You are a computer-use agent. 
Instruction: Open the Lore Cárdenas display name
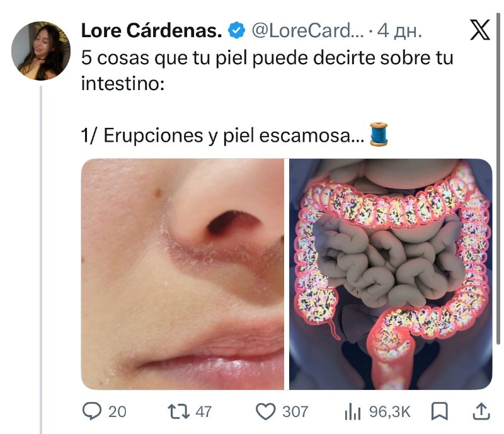tap(151, 30)
